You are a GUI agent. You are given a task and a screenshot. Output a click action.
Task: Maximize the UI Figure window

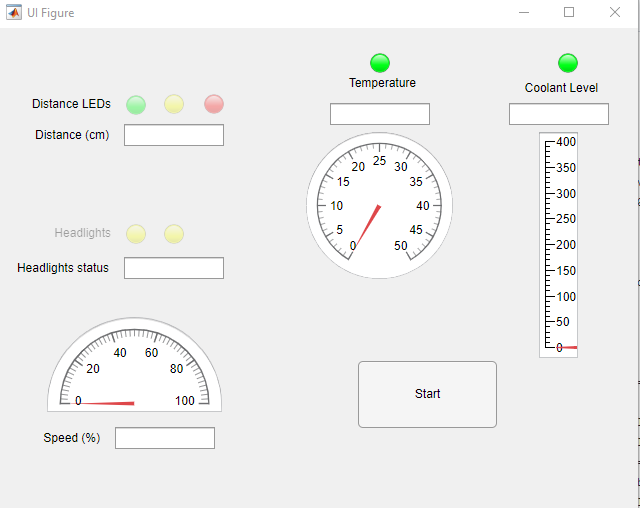pyautogui.click(x=569, y=13)
